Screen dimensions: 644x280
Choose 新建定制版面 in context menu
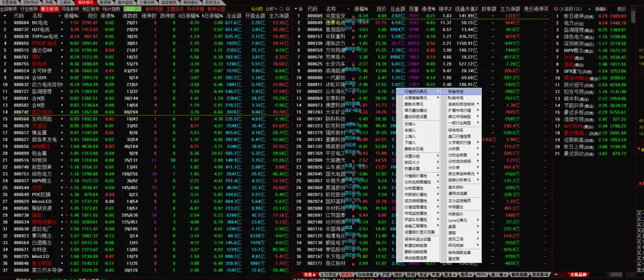[419, 245]
